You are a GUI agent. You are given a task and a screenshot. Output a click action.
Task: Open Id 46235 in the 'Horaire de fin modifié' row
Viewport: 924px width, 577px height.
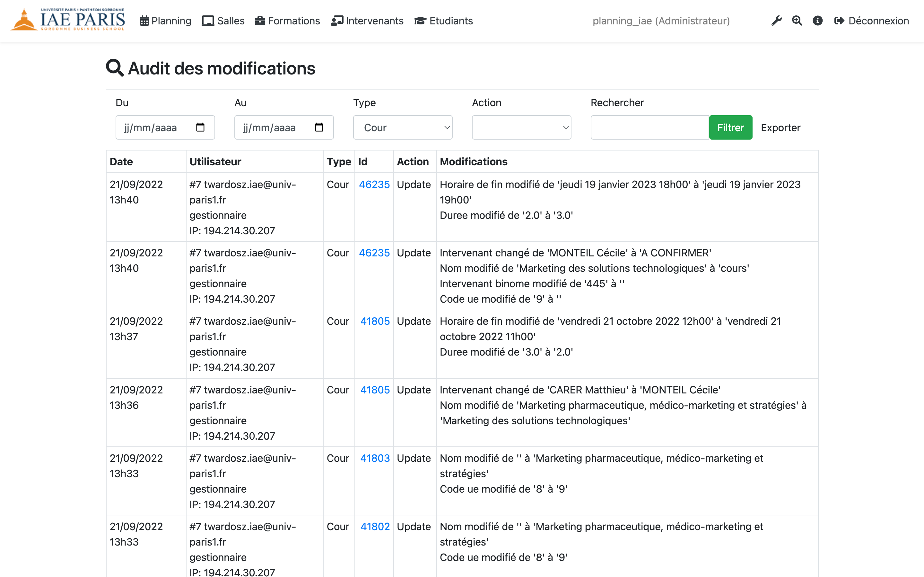[x=374, y=184]
